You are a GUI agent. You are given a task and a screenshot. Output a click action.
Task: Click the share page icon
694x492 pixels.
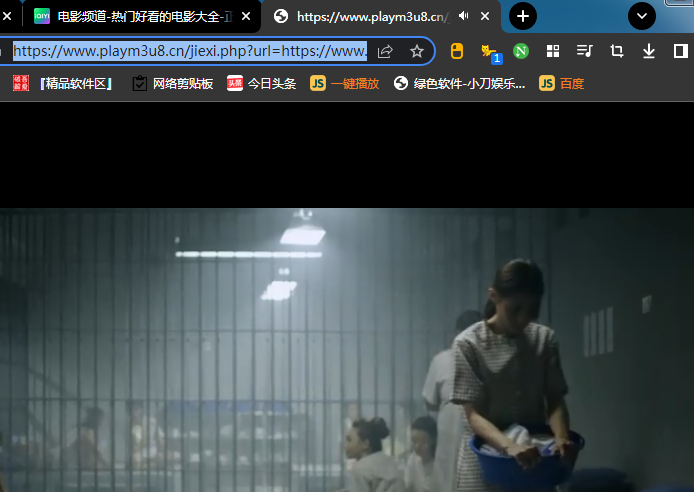[385, 51]
